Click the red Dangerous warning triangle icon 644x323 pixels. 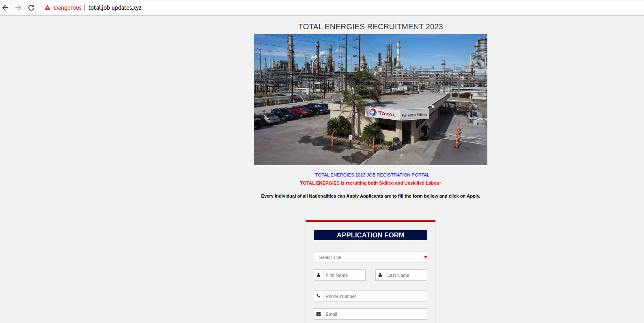(x=47, y=8)
